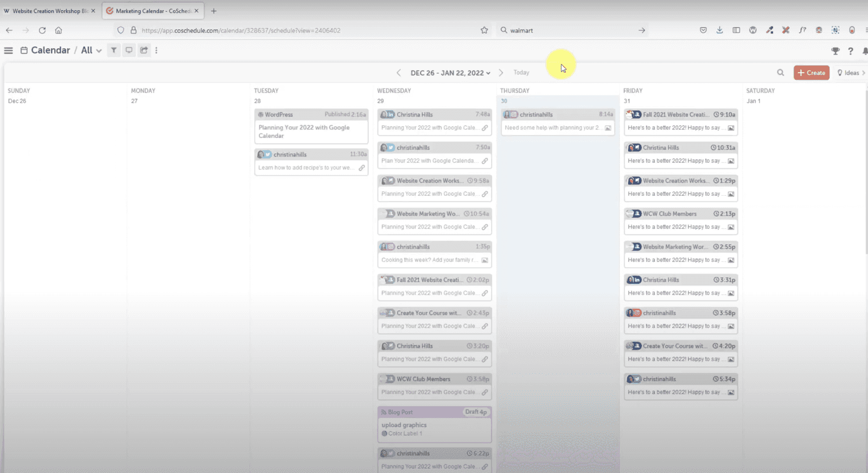Open the trophy achievements icon
Viewport: 868px width, 473px height.
(835, 51)
